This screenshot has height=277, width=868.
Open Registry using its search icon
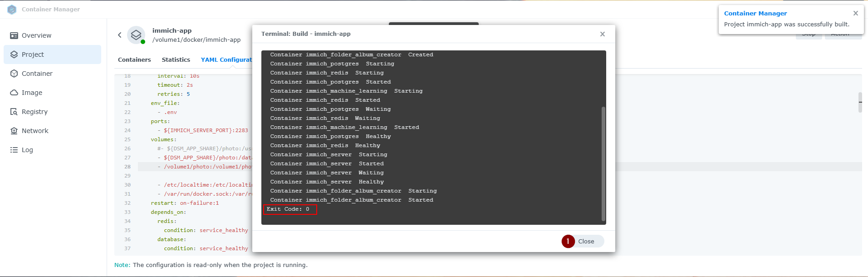[14, 112]
